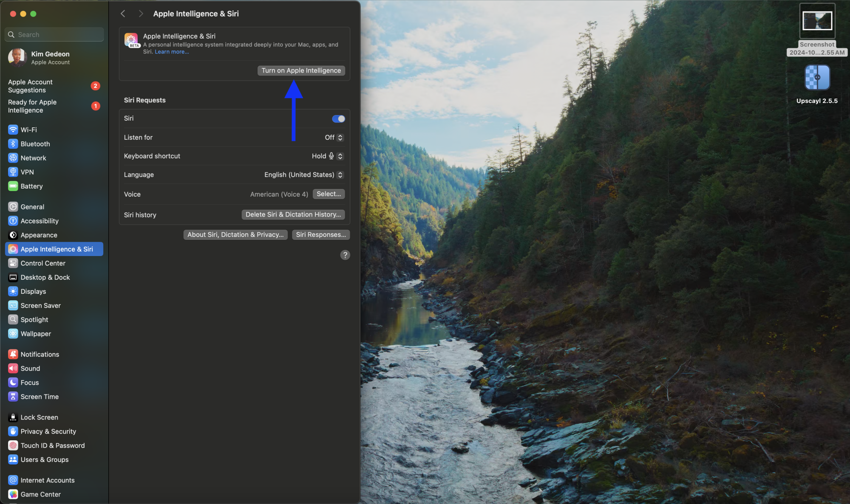Open About Siri Dictation & Privacy panel
Image resolution: width=850 pixels, height=504 pixels.
pos(235,234)
